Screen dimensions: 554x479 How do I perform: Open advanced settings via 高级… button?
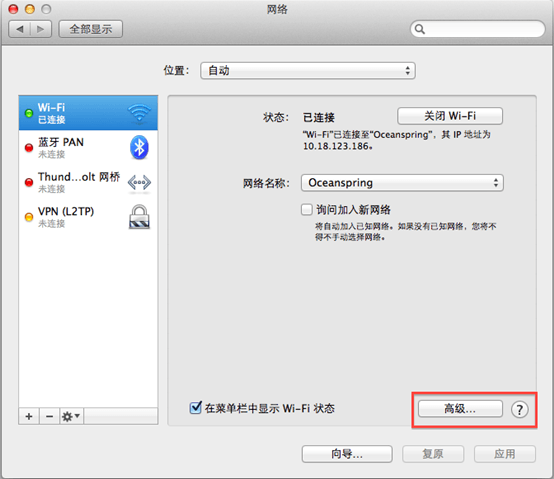pos(460,409)
